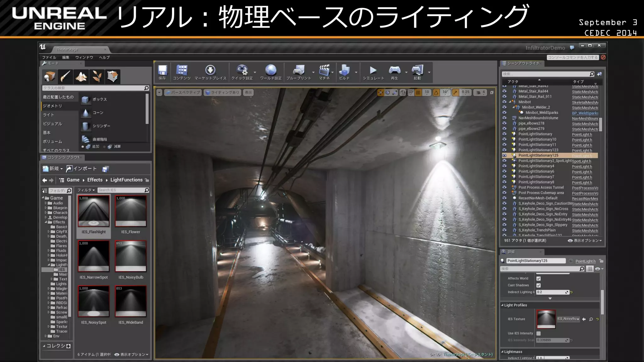Hide PointLightStationary125 using its eye icon
The height and width of the screenshot is (362, 644).
tap(504, 156)
